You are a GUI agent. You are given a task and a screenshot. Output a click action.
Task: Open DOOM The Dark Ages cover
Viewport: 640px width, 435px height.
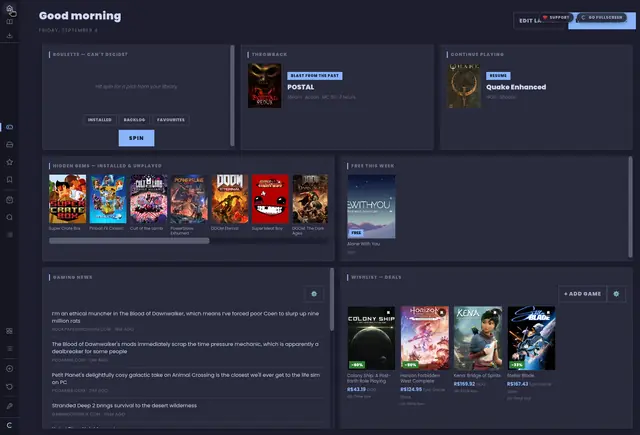point(310,199)
